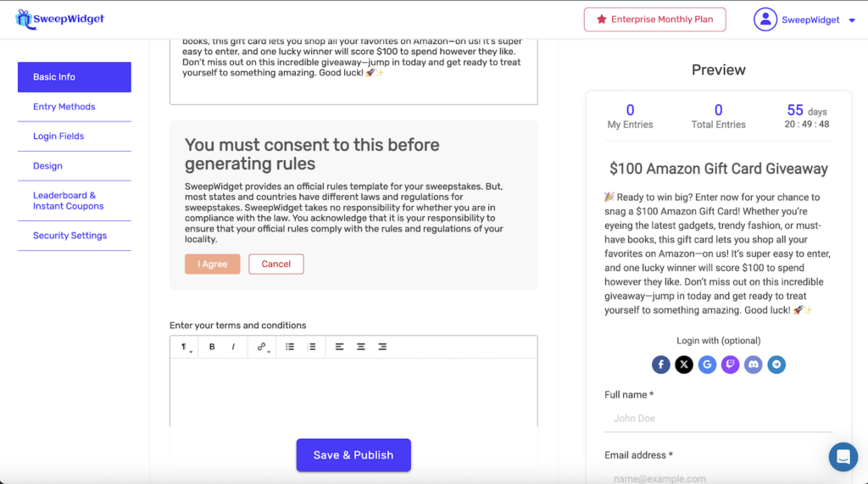868x484 pixels.
Task: Click the Full name input field
Action: point(718,418)
